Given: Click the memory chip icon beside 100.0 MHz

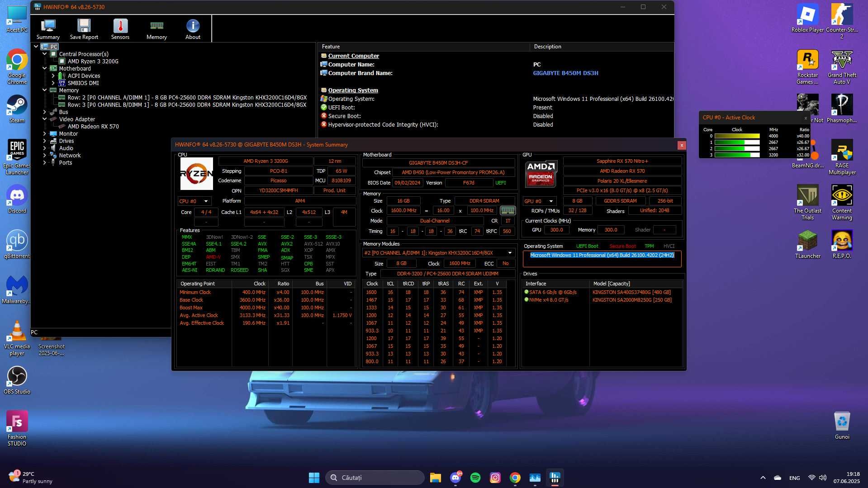Looking at the screenshot, I should point(508,210).
